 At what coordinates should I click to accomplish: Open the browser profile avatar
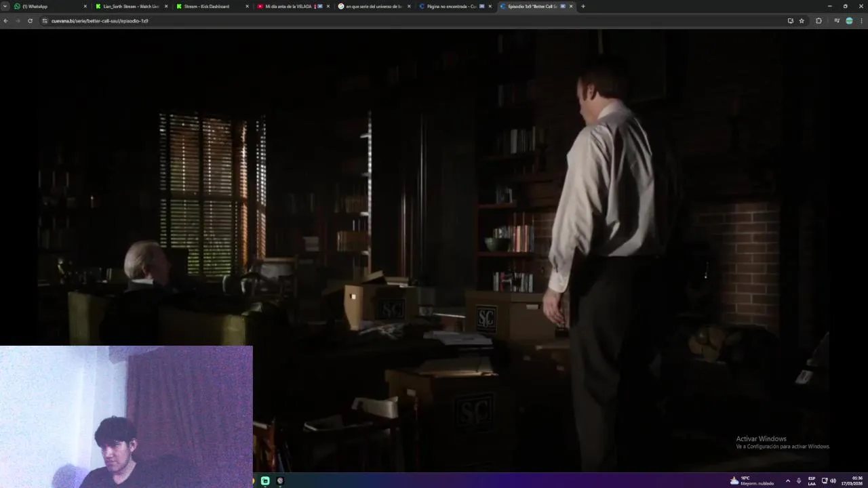(849, 21)
